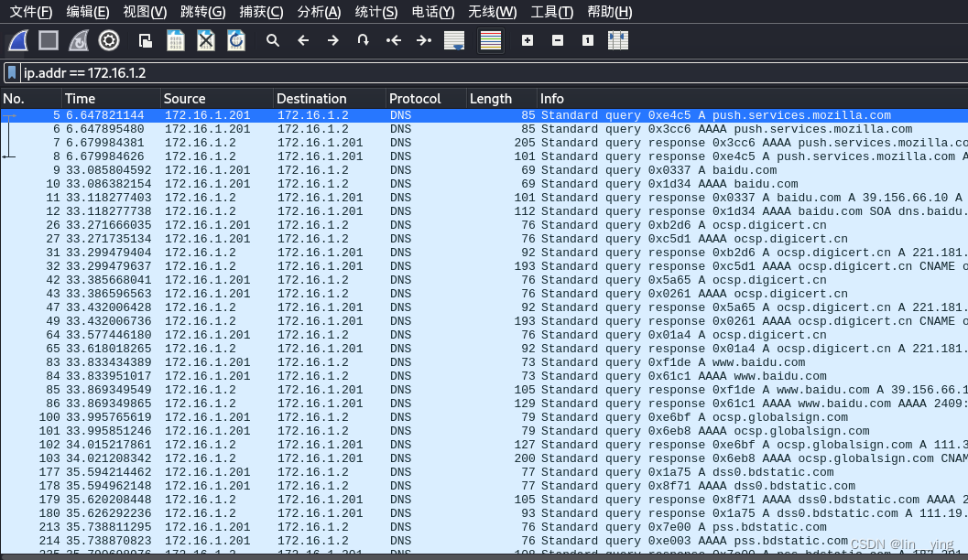Open the 分析(A) menu
The width and height of the screenshot is (968, 560).
click(319, 12)
